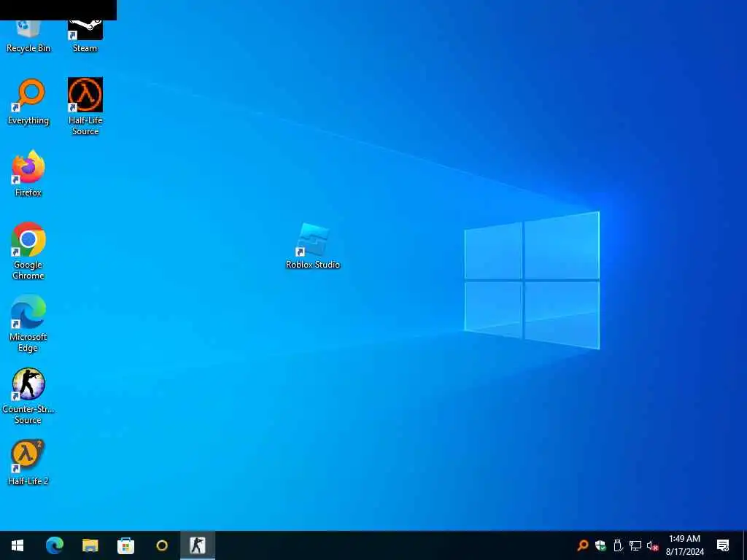Select the Microsoft Edge desktop shortcut
This screenshot has height=560, width=747.
click(28, 323)
